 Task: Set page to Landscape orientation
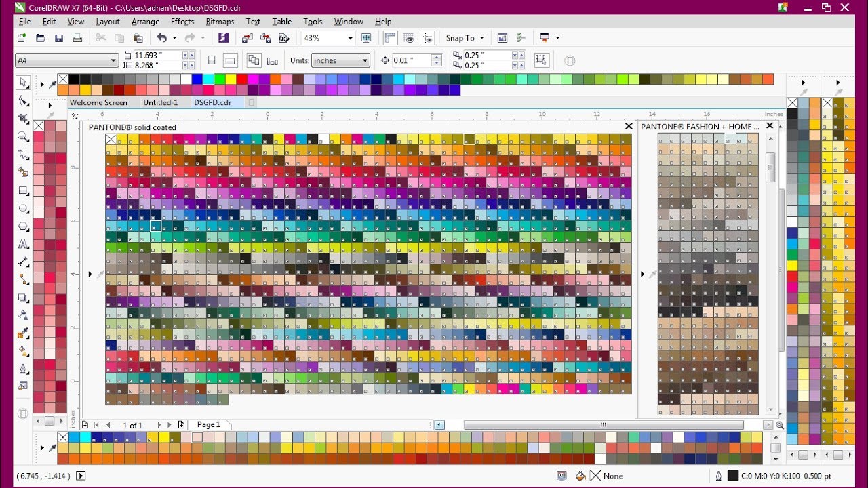pyautogui.click(x=230, y=60)
